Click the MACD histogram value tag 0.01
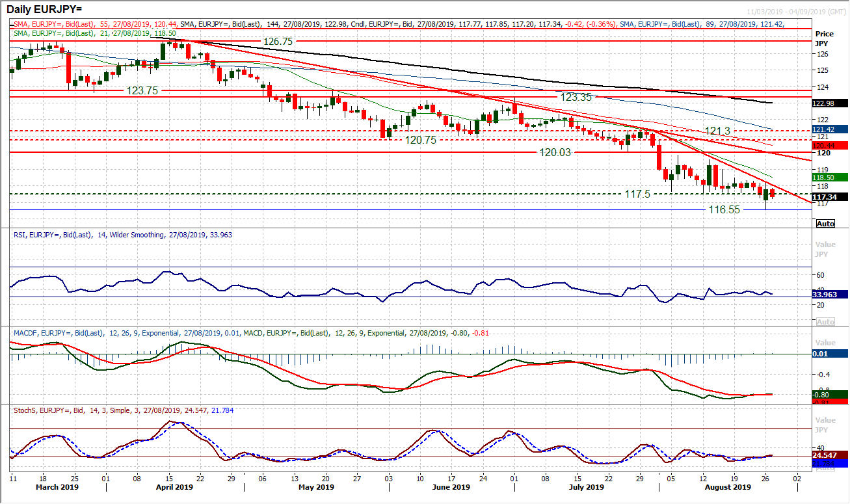Screen dimensions: 850x504 click(831, 354)
